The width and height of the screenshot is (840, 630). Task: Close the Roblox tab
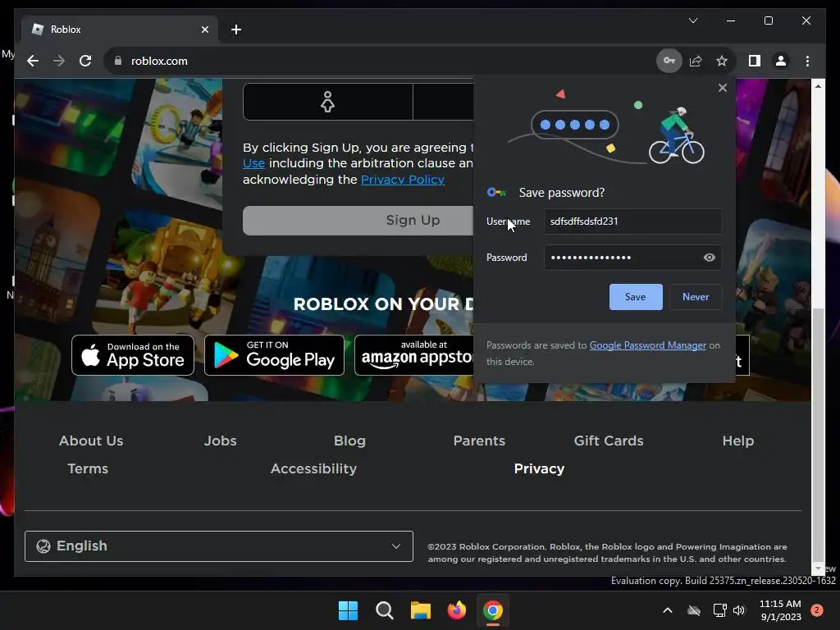(x=204, y=30)
